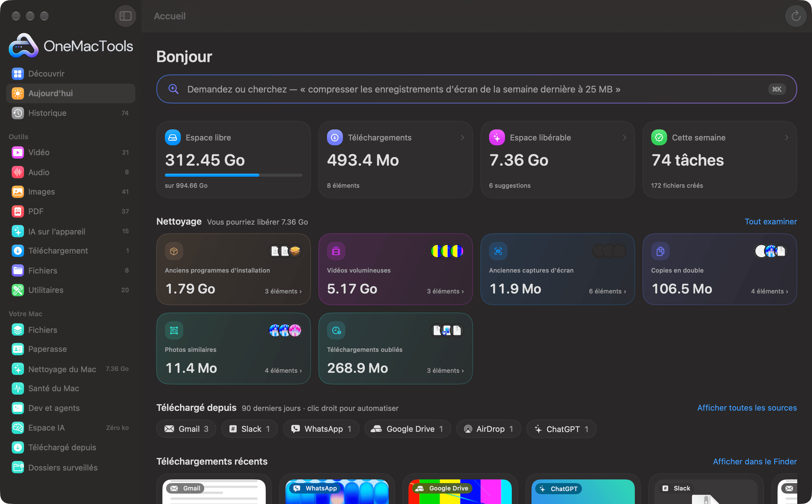Select the WhatsApp source chip
812x504 pixels.
pos(321,429)
